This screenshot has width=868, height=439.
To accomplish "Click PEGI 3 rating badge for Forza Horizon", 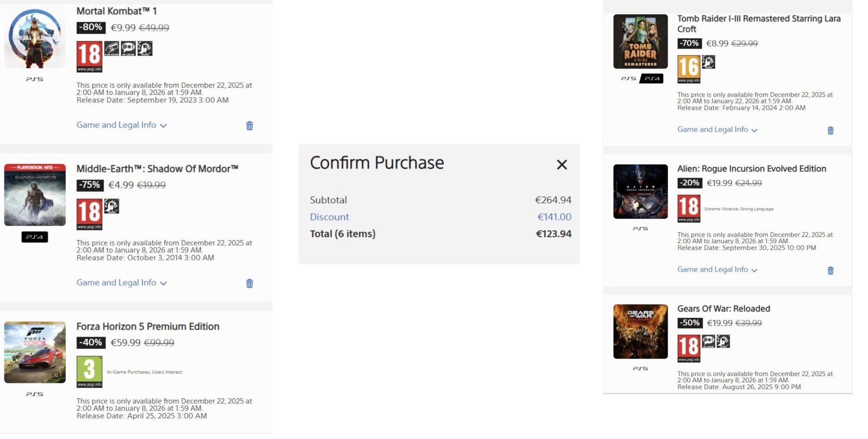I will tap(89, 372).
